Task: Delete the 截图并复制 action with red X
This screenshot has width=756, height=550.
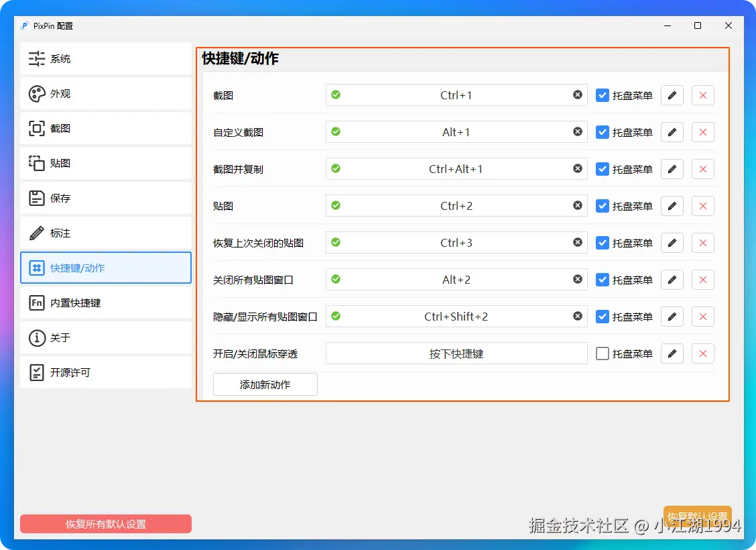Action: point(703,169)
